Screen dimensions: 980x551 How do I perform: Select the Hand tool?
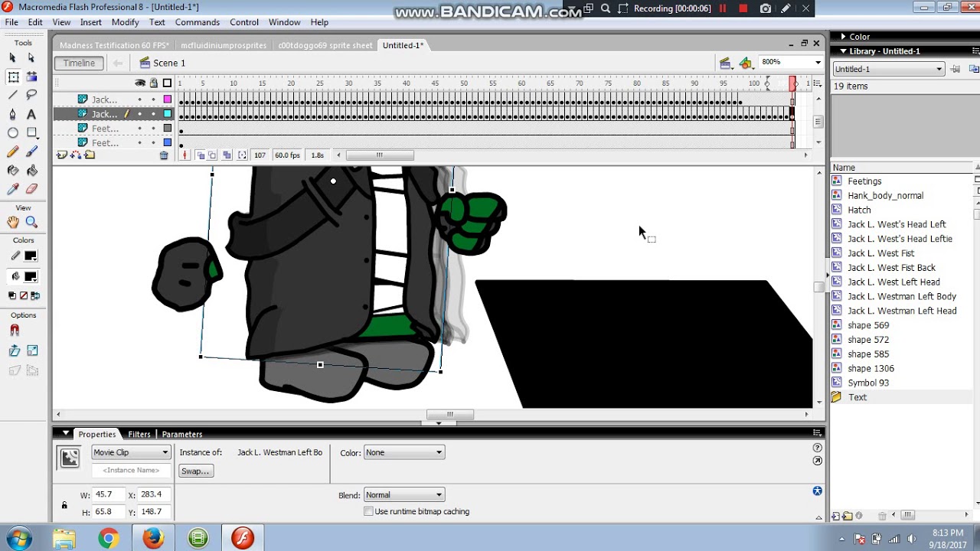coord(13,222)
